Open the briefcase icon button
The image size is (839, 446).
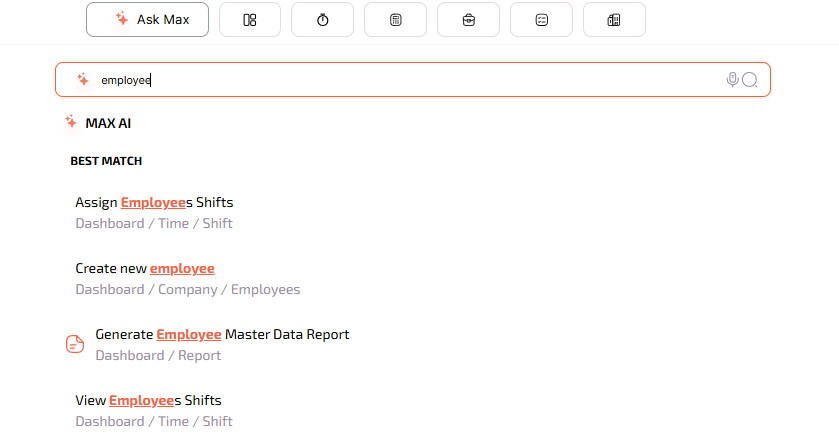tap(468, 19)
